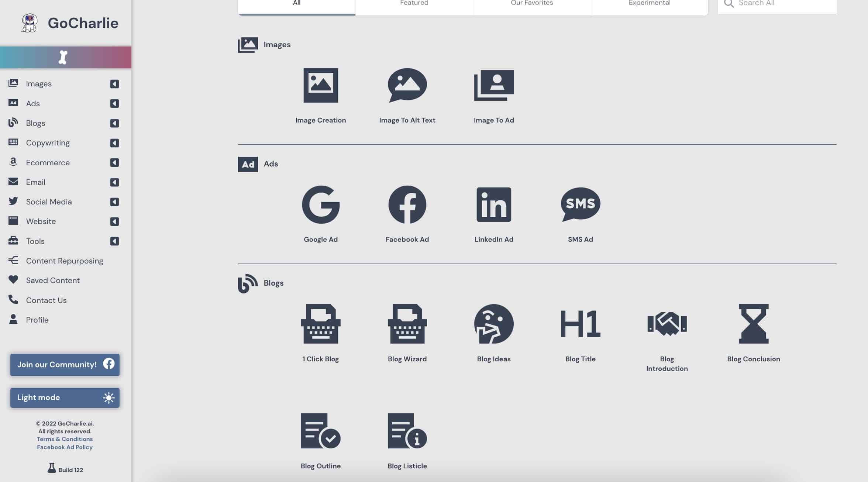Expand the Website sidebar category arrow
868x482 pixels.
(114, 221)
